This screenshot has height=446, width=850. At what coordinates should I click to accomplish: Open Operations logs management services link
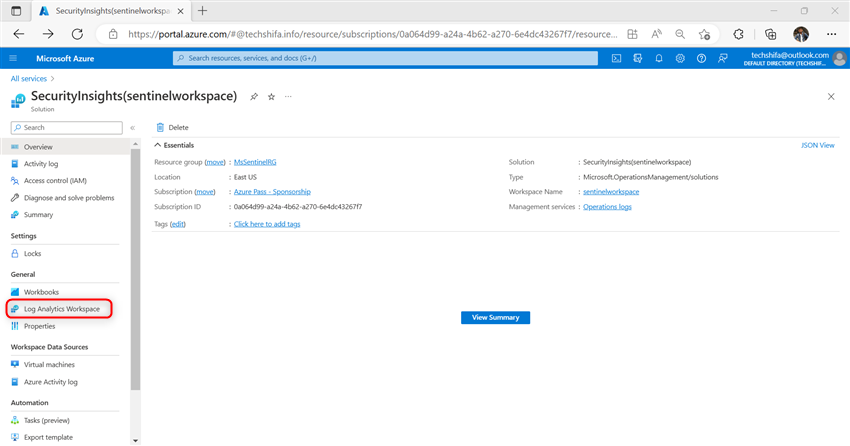(607, 206)
